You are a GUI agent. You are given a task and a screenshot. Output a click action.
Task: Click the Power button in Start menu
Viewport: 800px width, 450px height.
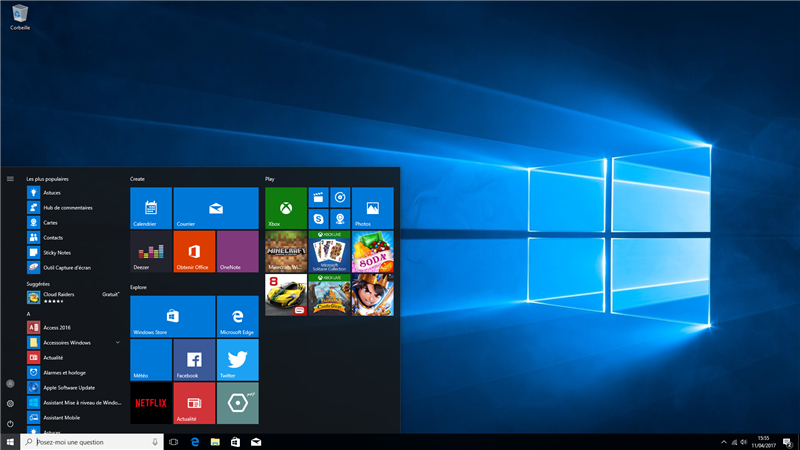(x=10, y=423)
